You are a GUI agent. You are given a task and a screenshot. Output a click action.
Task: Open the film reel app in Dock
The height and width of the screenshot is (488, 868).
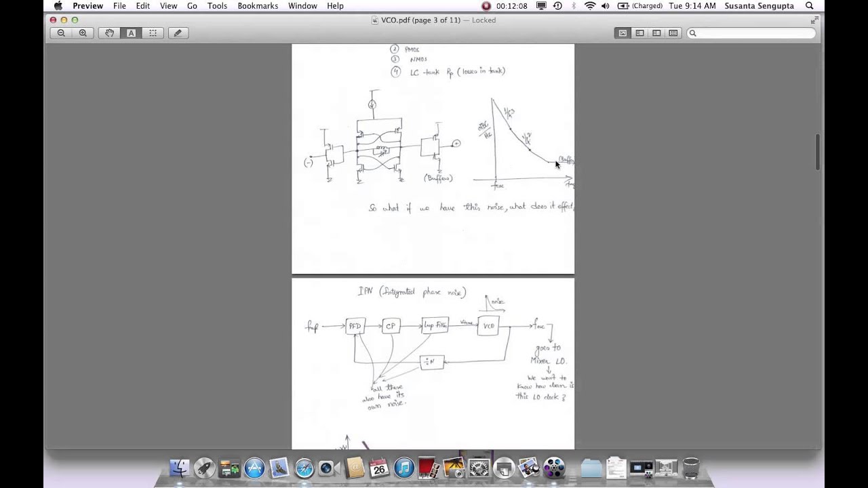(x=554, y=468)
